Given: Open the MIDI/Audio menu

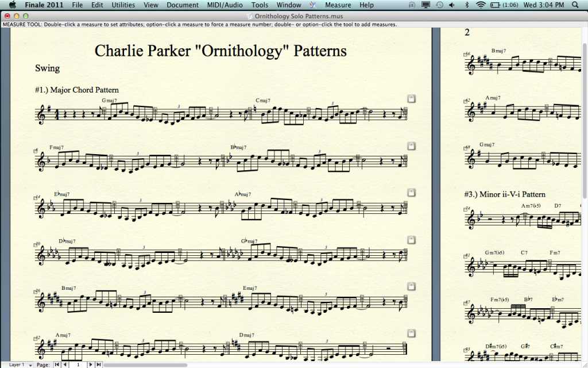Looking at the screenshot, I should tap(225, 5).
